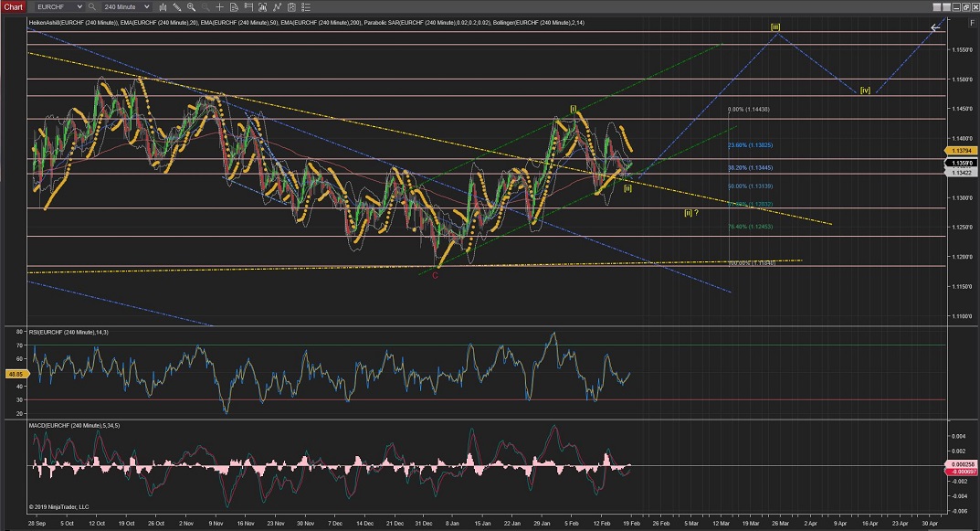Click the red Chart title tab
This screenshot has height=531, width=980.
coord(13,7)
